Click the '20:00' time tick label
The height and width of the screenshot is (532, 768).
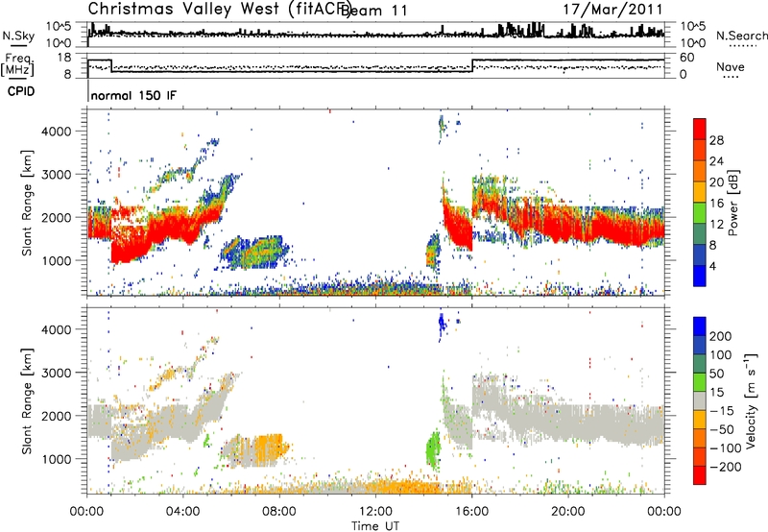pyautogui.click(x=567, y=512)
